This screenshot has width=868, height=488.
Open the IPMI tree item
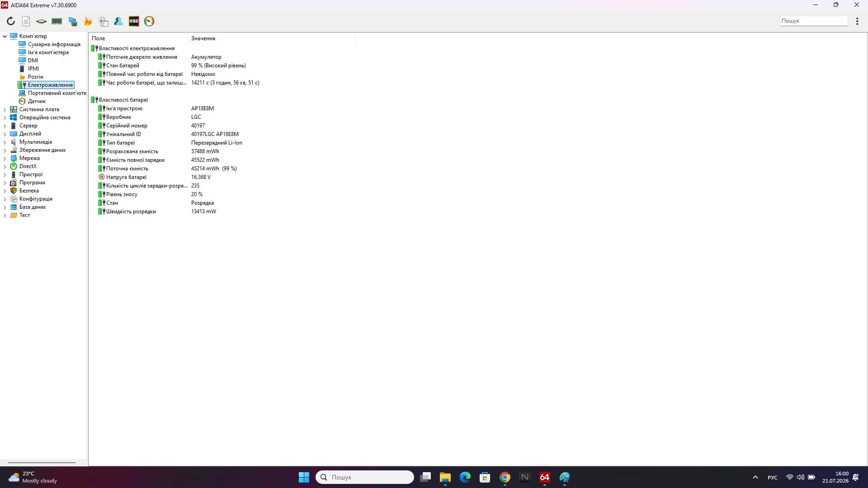tap(33, 69)
